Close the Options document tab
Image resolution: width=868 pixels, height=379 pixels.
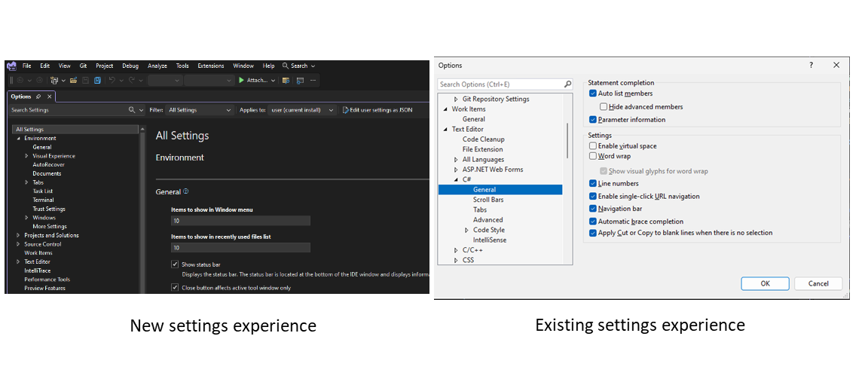tap(49, 96)
